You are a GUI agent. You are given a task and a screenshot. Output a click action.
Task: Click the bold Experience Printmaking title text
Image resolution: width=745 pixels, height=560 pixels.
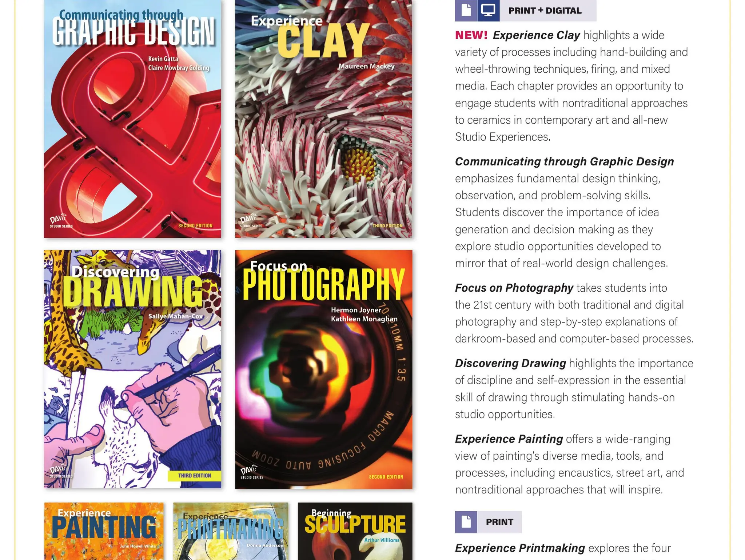click(x=520, y=548)
